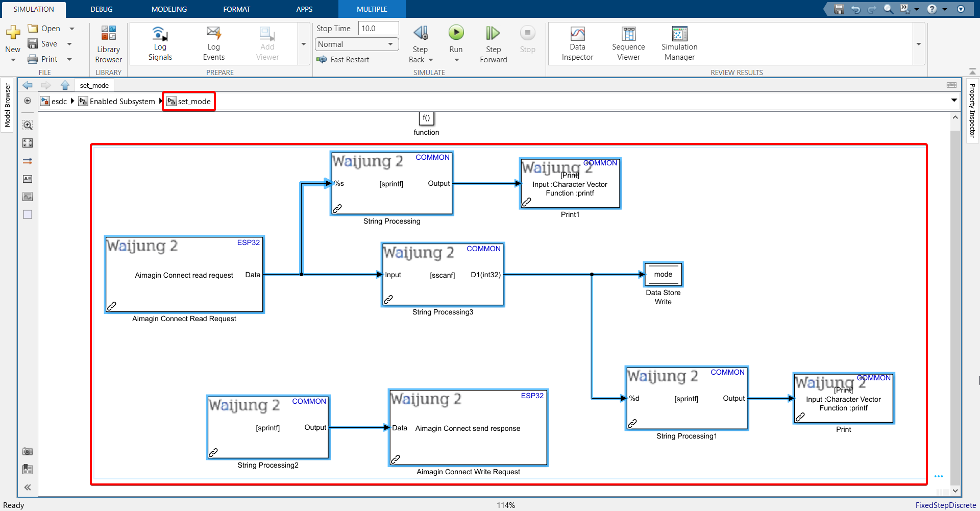Click the Stop simulation button
This screenshot has width=980, height=511.
[528, 33]
